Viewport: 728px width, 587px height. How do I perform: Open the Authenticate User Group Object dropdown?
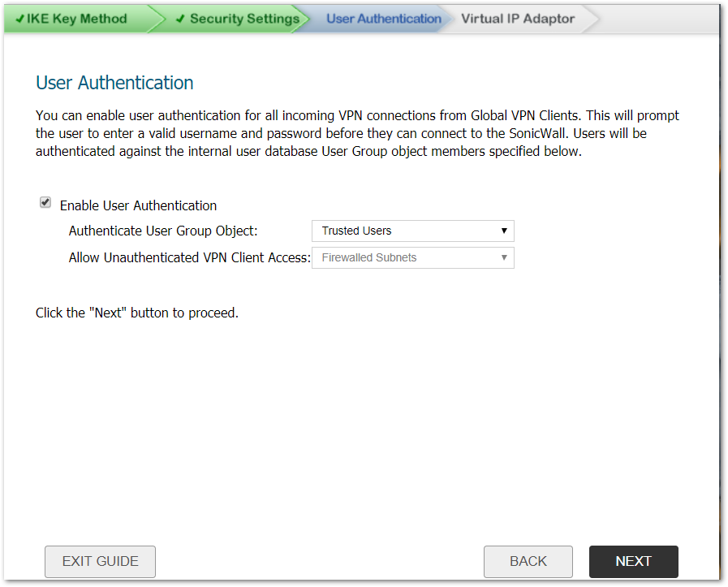point(412,231)
